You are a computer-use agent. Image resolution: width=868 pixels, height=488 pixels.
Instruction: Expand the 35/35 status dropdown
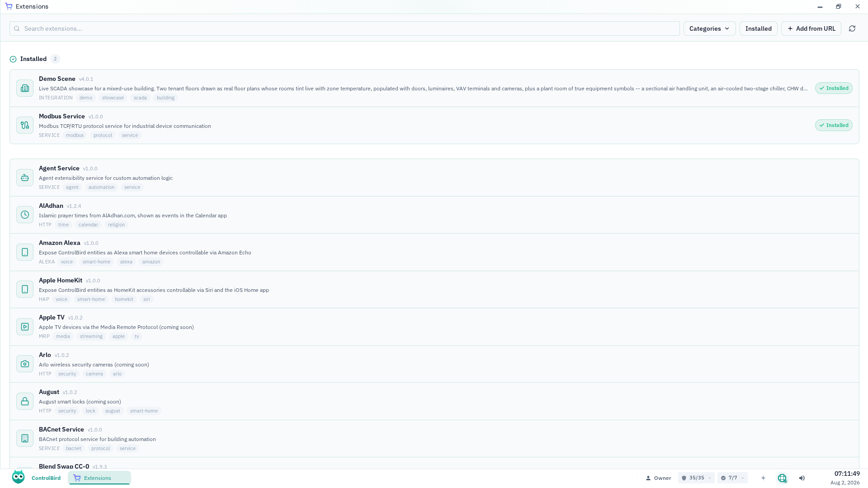(x=696, y=478)
